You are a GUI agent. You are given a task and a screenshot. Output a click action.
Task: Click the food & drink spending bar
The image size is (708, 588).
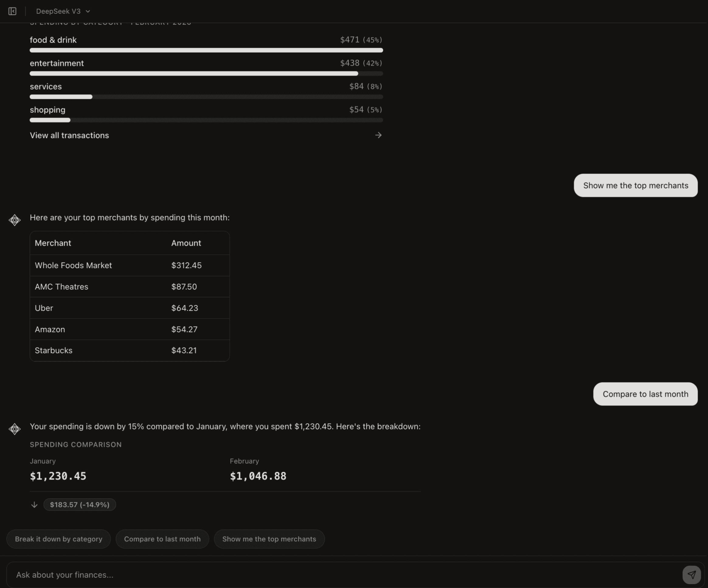pyautogui.click(x=206, y=50)
